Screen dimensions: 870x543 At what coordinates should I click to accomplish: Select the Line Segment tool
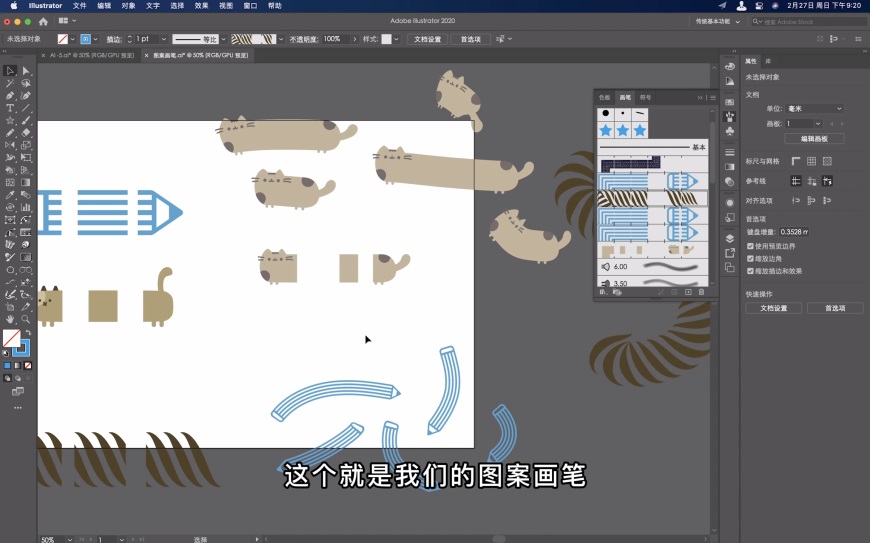26,108
